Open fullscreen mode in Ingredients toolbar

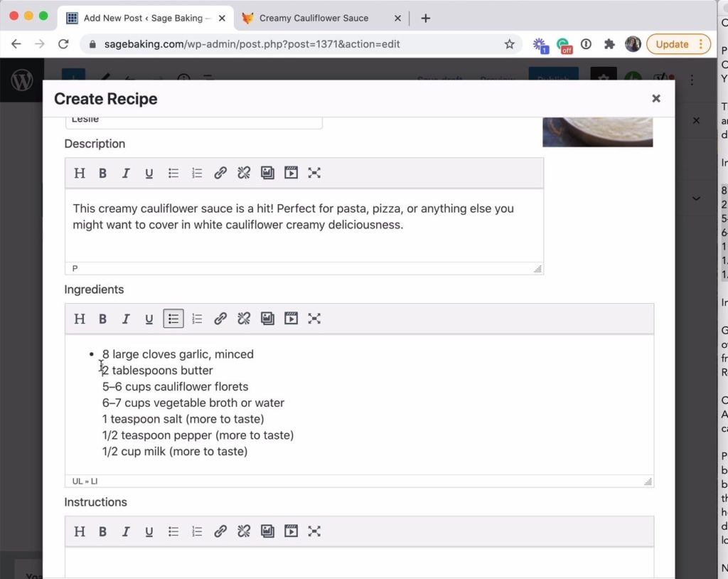coord(314,319)
